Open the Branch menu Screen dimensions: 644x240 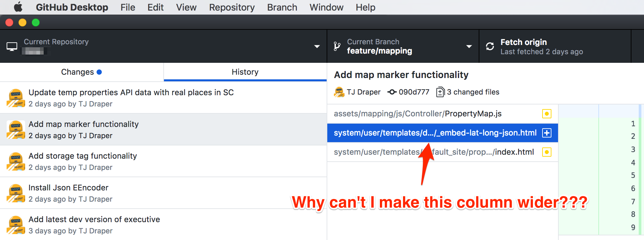[282, 7]
